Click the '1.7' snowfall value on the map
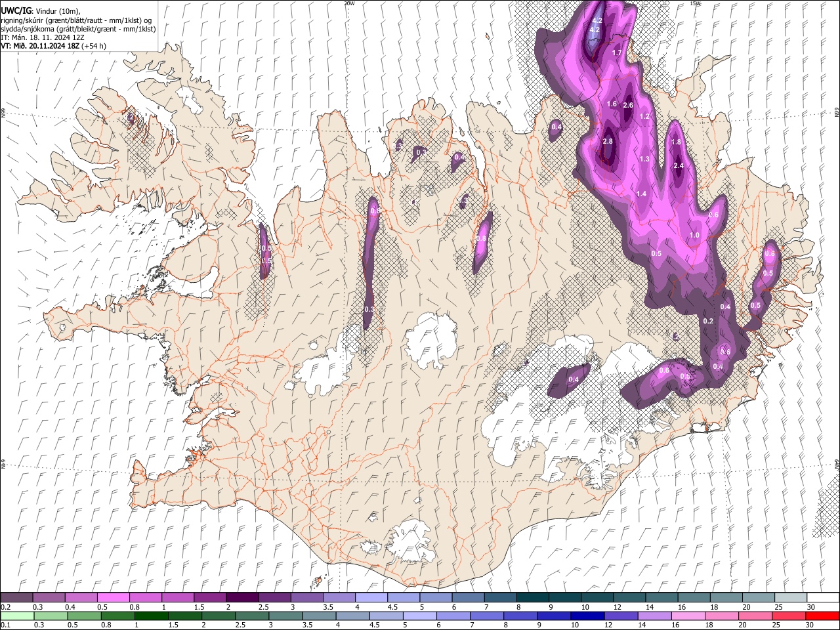This screenshot has width=840, height=630. tap(617, 53)
